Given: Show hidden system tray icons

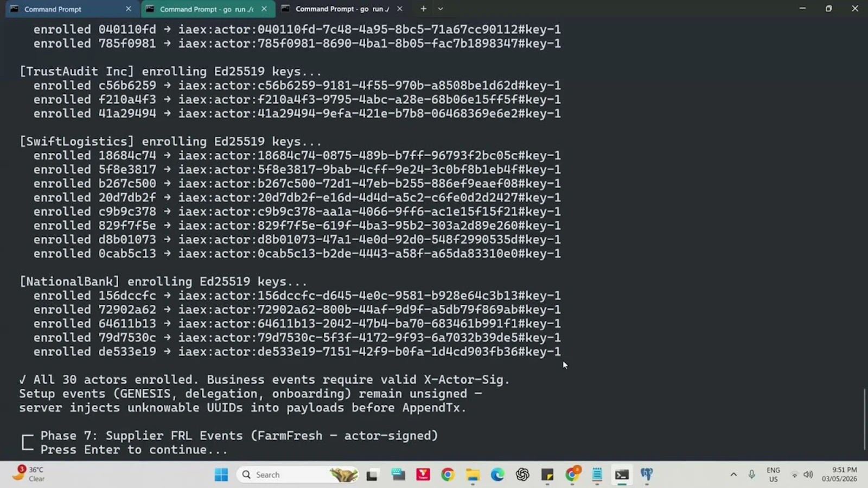Looking at the screenshot, I should pyautogui.click(x=733, y=475).
